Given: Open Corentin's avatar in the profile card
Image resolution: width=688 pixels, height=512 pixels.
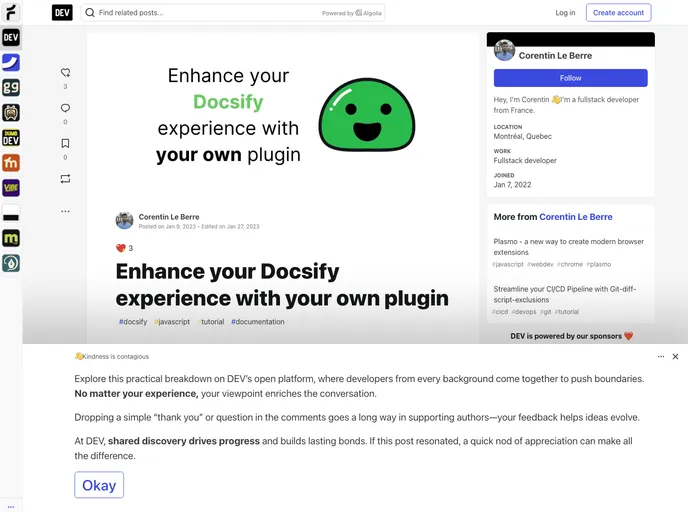Looking at the screenshot, I should (504, 50).
